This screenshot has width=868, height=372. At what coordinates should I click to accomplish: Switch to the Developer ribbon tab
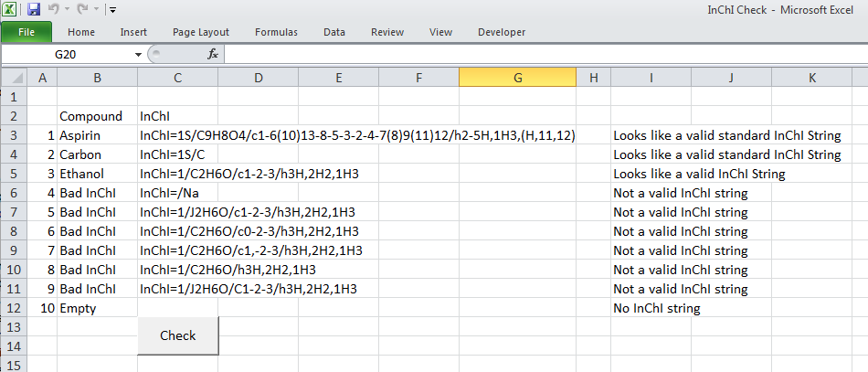coord(502,32)
